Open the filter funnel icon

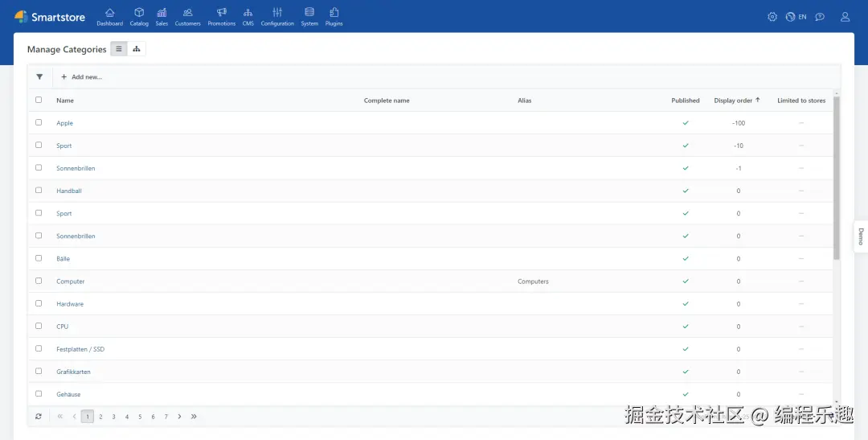pyautogui.click(x=39, y=77)
